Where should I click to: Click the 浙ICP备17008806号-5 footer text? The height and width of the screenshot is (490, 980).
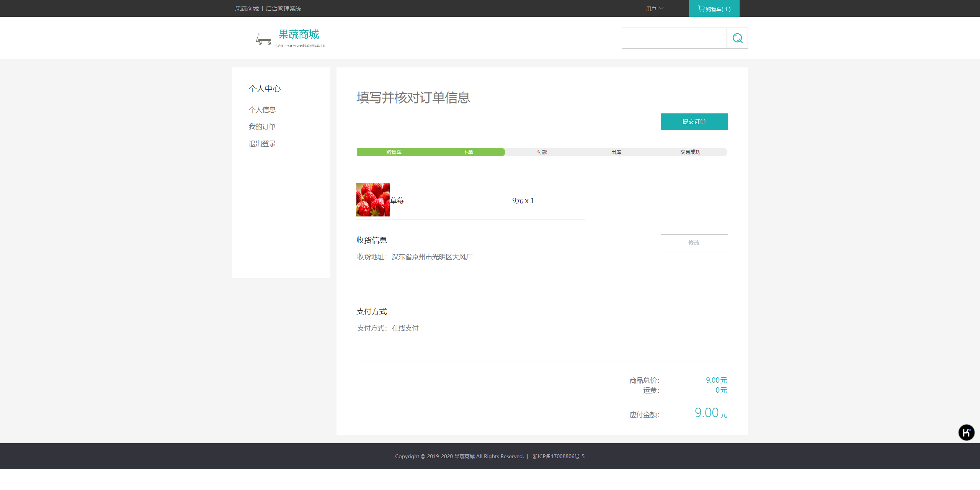(x=559, y=457)
